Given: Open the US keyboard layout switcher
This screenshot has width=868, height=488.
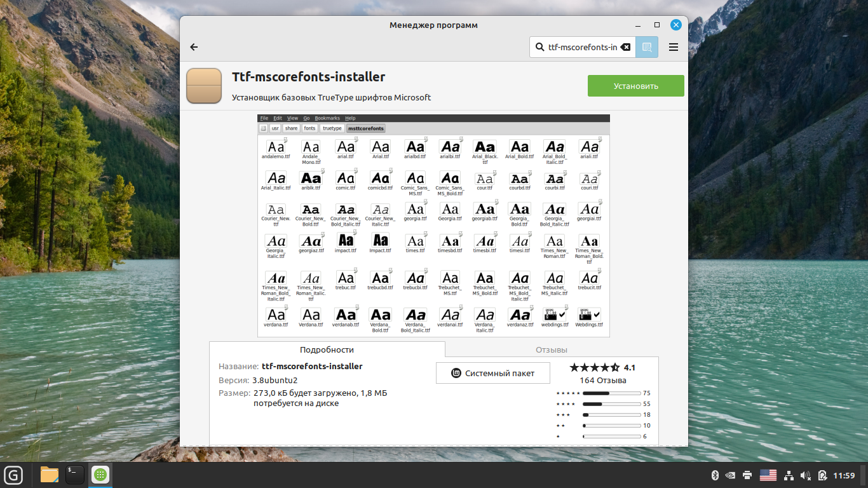Looking at the screenshot, I should tap(768, 475).
